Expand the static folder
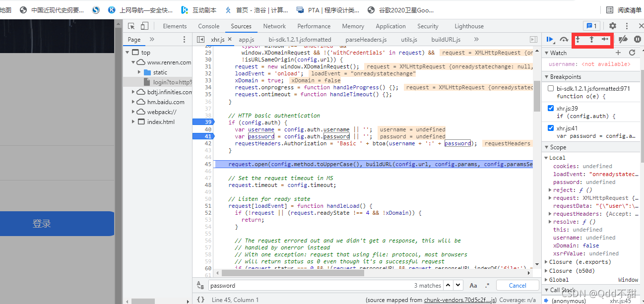The width and height of the screenshot is (644, 304). pos(139,72)
